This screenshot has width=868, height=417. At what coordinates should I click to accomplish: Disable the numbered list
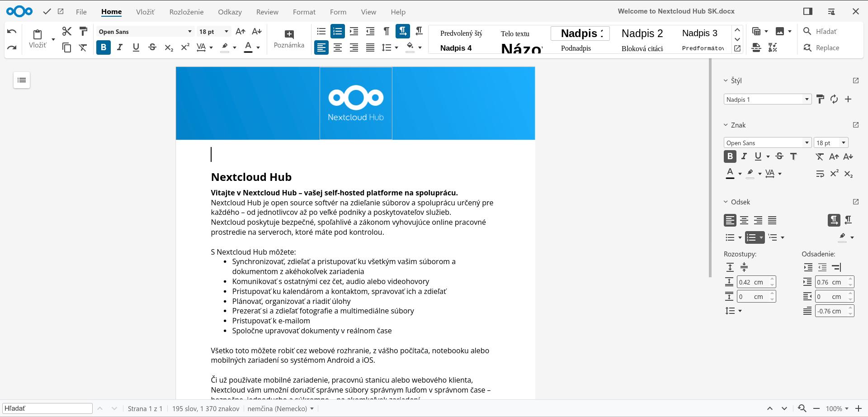pyautogui.click(x=337, y=31)
